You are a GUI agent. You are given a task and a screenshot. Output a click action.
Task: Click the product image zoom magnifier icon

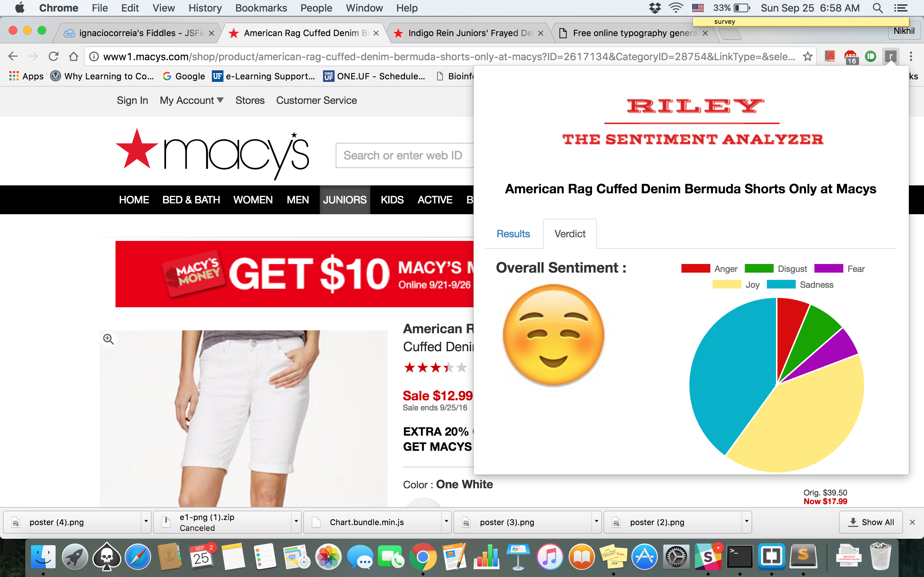[108, 339]
